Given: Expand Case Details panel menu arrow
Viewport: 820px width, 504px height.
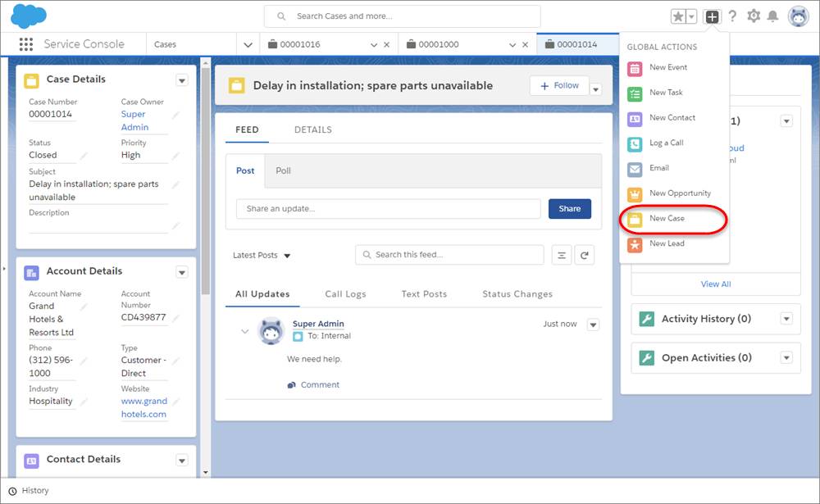Looking at the screenshot, I should [x=181, y=80].
